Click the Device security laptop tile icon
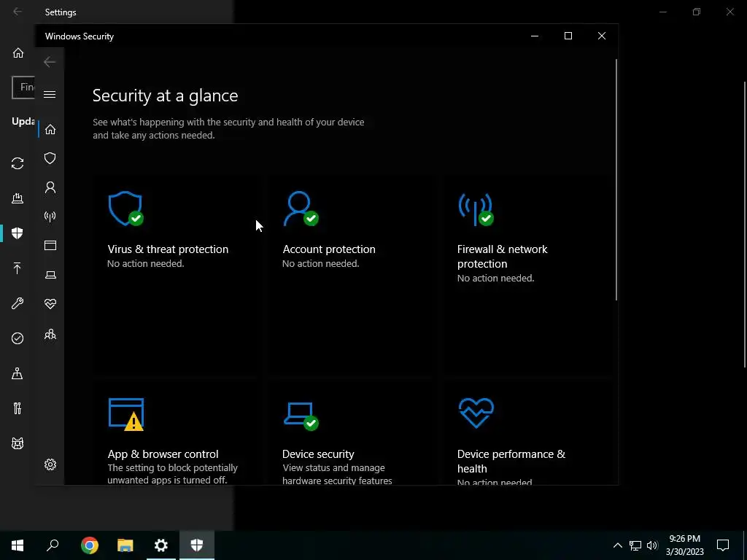Image resolution: width=747 pixels, height=560 pixels. tap(301, 416)
